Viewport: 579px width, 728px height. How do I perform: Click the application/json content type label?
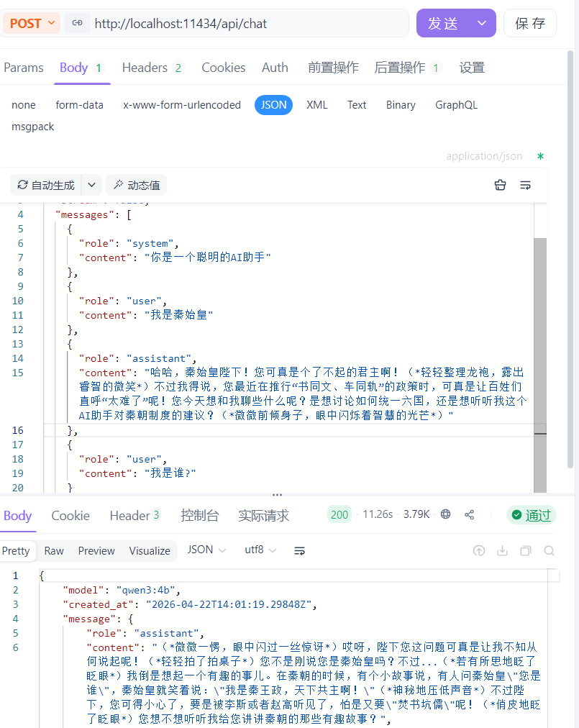(x=484, y=156)
